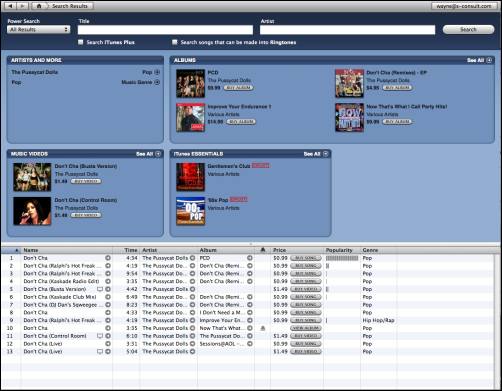Click See All in iTunes Essentials panel
This screenshot has width=502, height=391.
(316, 154)
